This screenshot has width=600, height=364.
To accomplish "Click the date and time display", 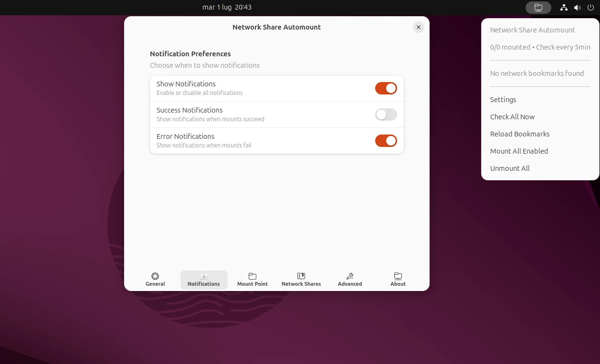I will pyautogui.click(x=227, y=7).
